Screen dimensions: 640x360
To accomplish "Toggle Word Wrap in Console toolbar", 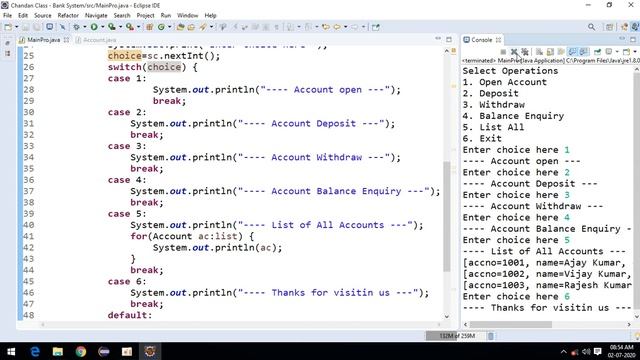I will 561,52.
